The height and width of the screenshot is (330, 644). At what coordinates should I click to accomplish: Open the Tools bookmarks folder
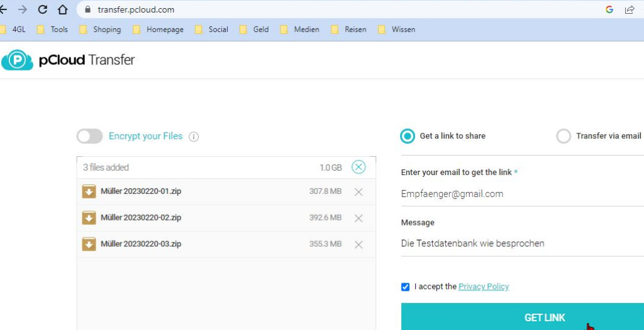click(x=52, y=30)
